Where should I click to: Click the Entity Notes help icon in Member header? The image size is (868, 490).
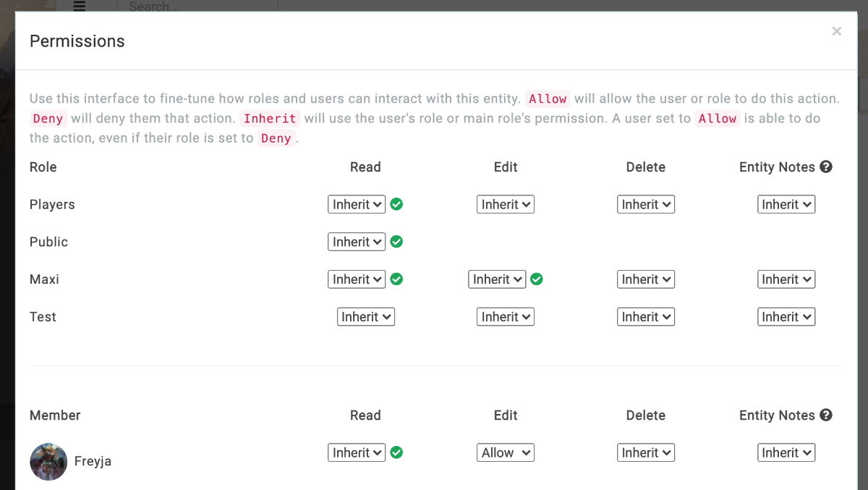(826, 415)
